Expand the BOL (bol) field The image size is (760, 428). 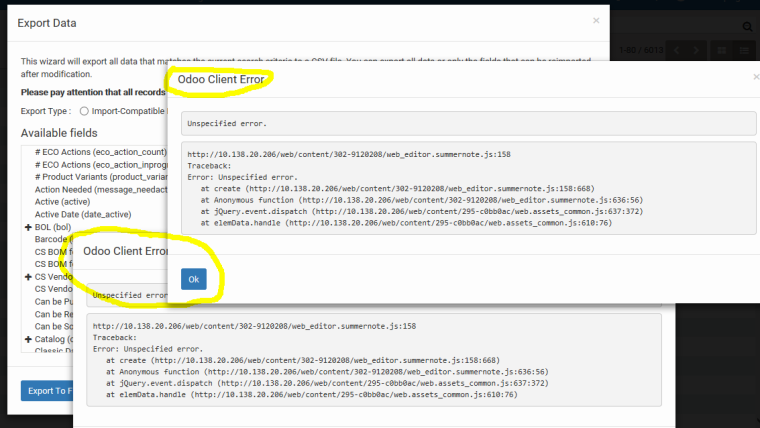tap(28, 227)
